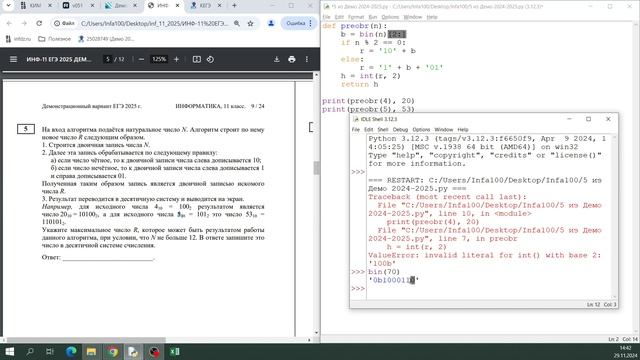Open the Help menu in the IDLE editor

pyautogui.click(x=432, y=17)
